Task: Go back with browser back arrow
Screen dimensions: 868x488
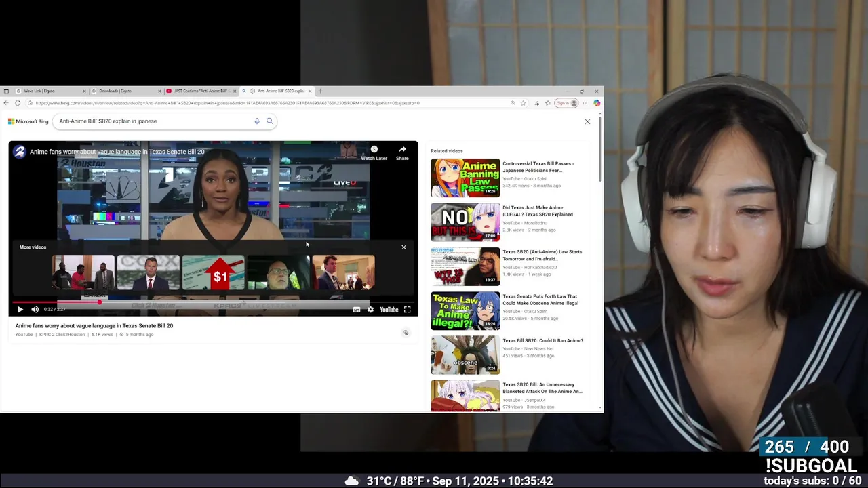Action: tap(6, 103)
